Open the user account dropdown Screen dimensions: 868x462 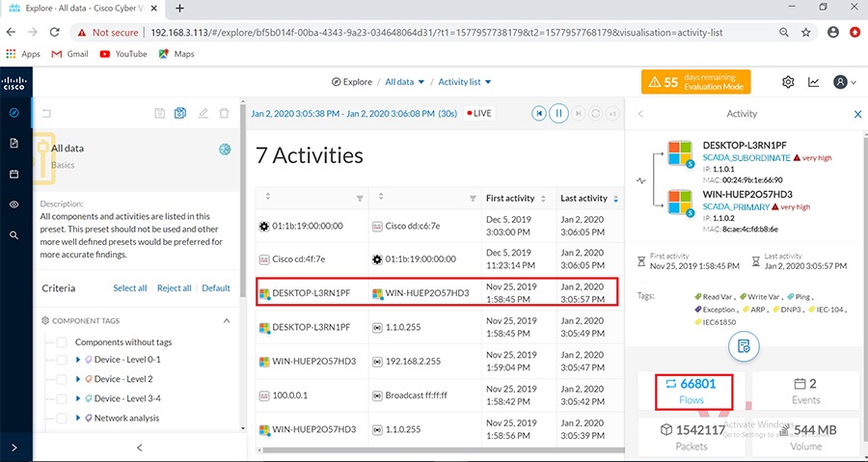tap(845, 82)
